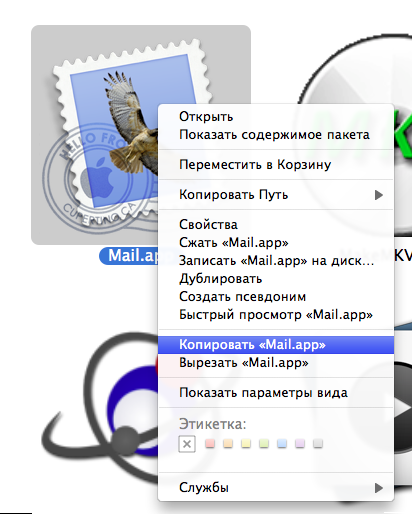412x514 pixels.
Task: Choose Переместить в Корзину
Action: [x=275, y=165]
